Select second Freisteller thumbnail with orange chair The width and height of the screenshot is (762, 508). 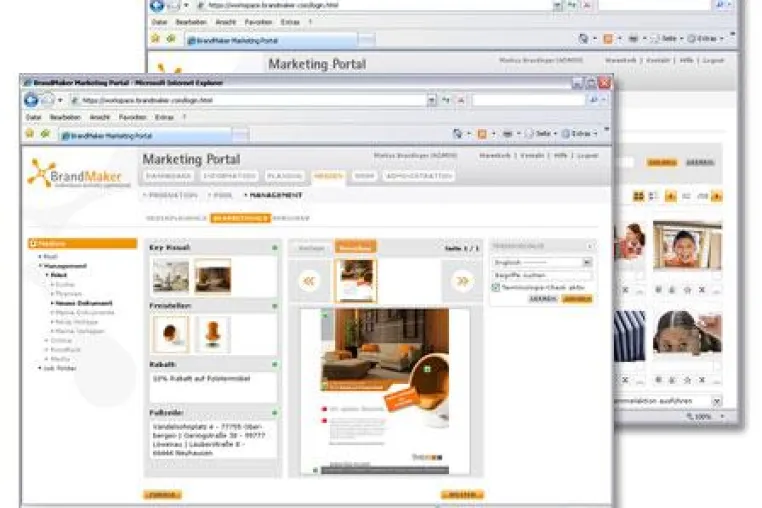click(213, 334)
